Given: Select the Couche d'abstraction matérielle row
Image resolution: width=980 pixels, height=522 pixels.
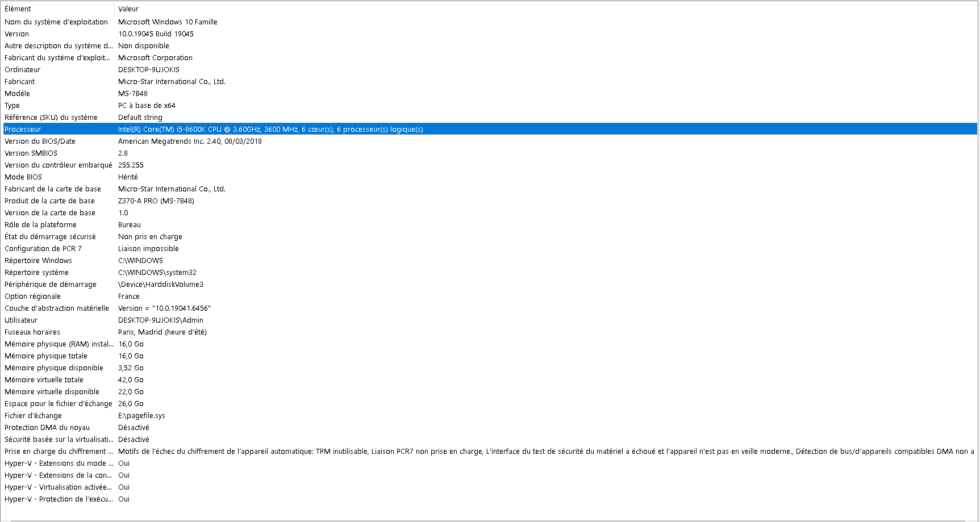Looking at the screenshot, I should (490, 308).
